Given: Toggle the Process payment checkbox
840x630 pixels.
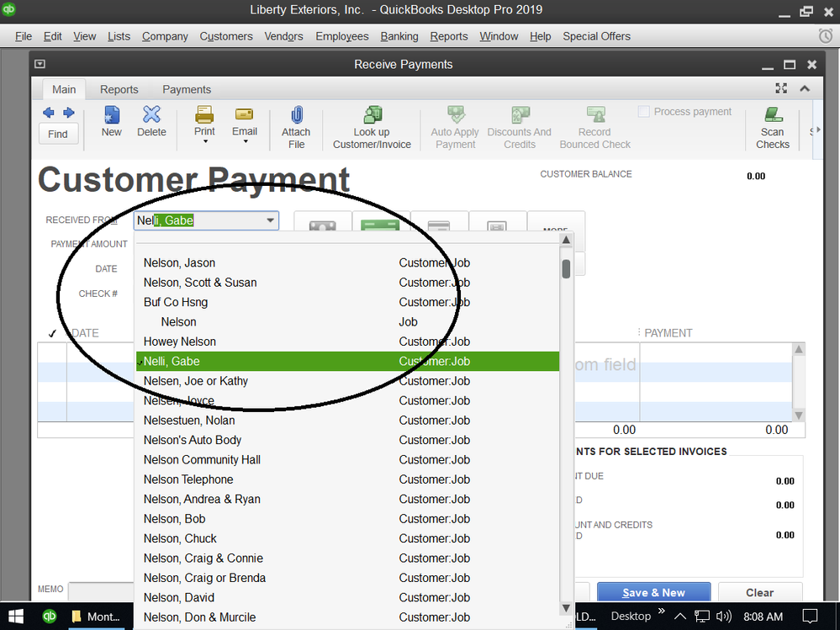Looking at the screenshot, I should 644,111.
